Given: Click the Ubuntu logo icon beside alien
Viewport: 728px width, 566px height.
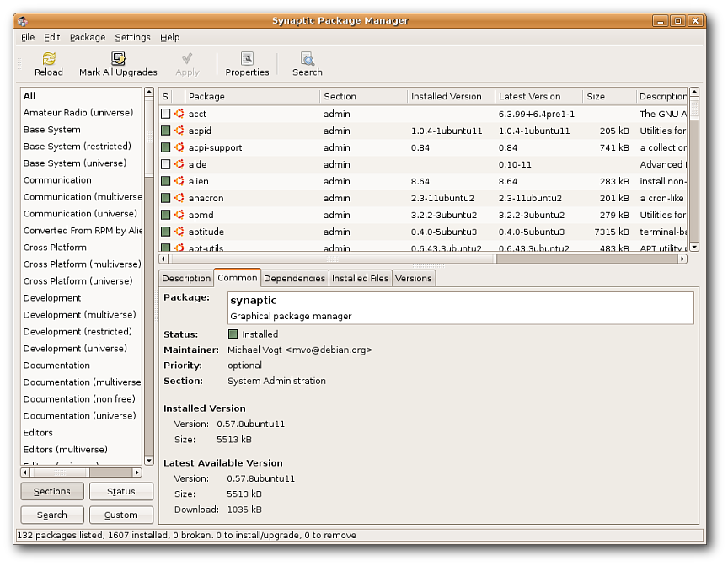Looking at the screenshot, I should [x=179, y=181].
